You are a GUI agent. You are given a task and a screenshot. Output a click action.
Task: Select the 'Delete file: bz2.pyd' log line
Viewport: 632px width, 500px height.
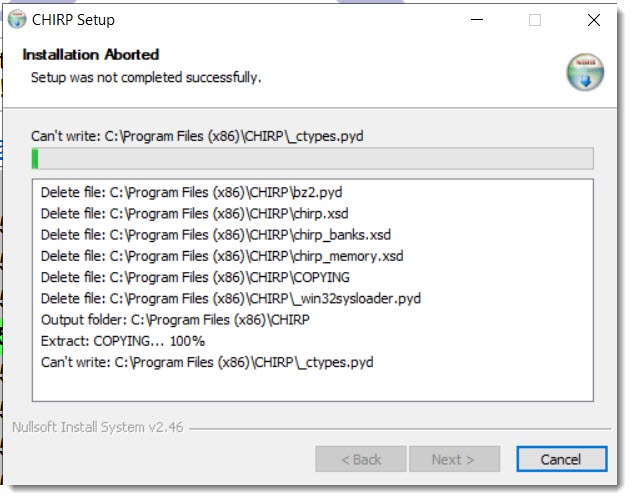pos(191,192)
